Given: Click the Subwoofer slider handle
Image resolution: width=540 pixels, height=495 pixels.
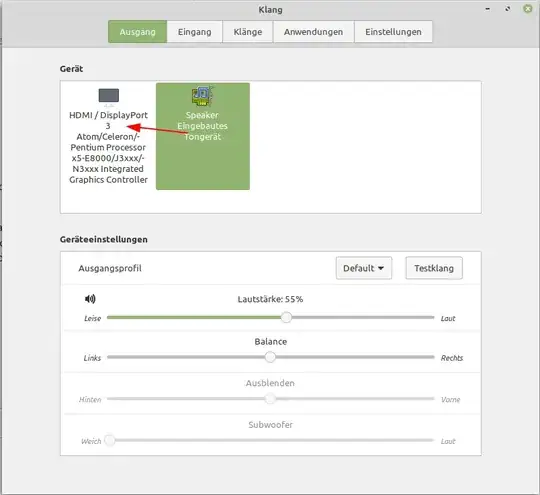Looking at the screenshot, I should pyautogui.click(x=110, y=440).
